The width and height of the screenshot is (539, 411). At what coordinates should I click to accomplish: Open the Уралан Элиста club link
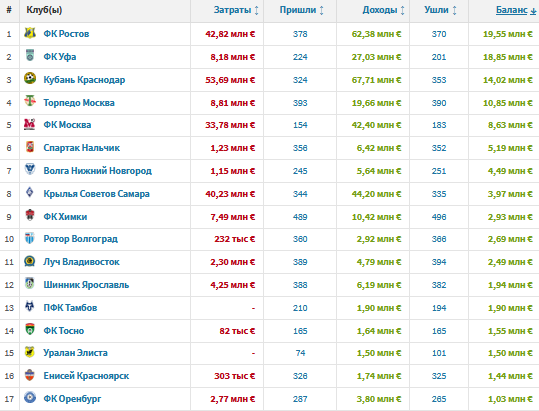(75, 353)
